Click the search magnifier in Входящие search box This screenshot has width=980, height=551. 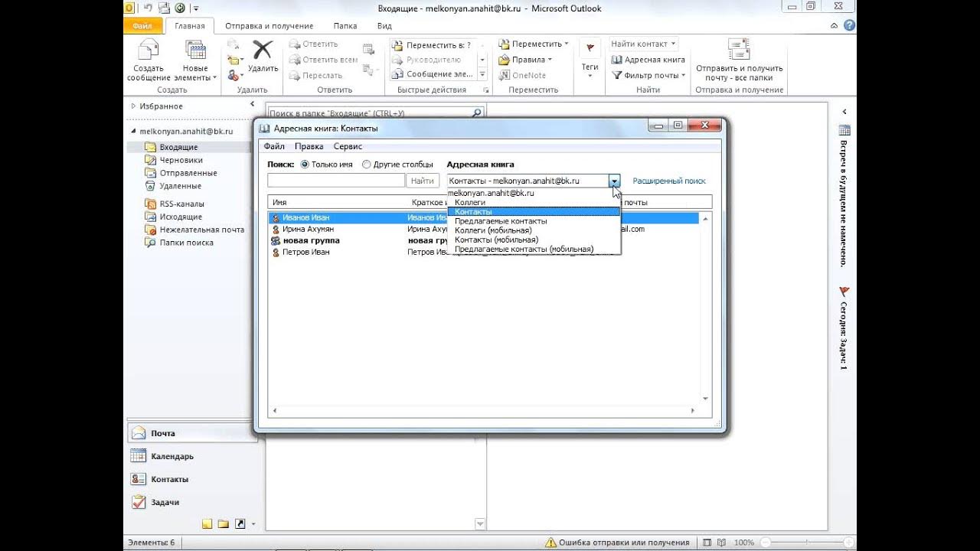[x=476, y=112]
